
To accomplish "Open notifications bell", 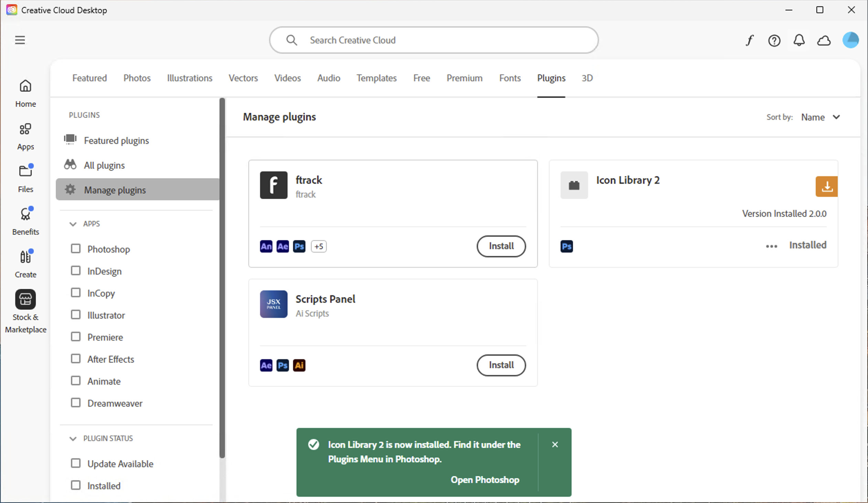I will [799, 40].
